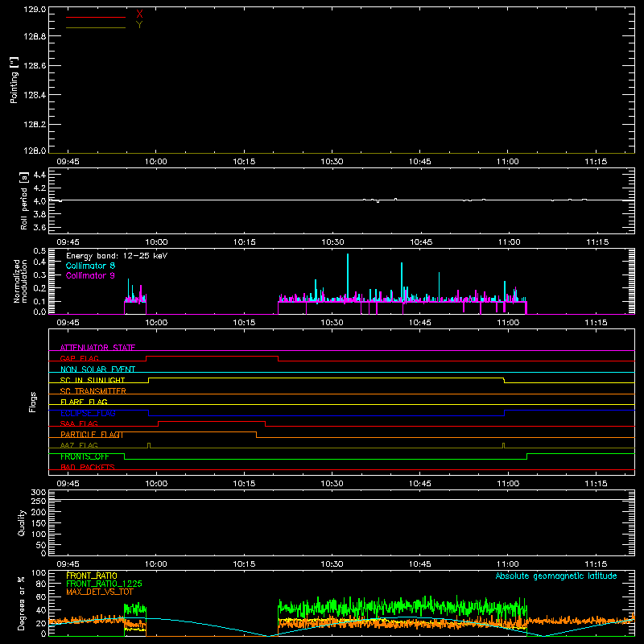
Task: Select the MAX_DET_VS_TOT legend entry
Action: click(100, 592)
